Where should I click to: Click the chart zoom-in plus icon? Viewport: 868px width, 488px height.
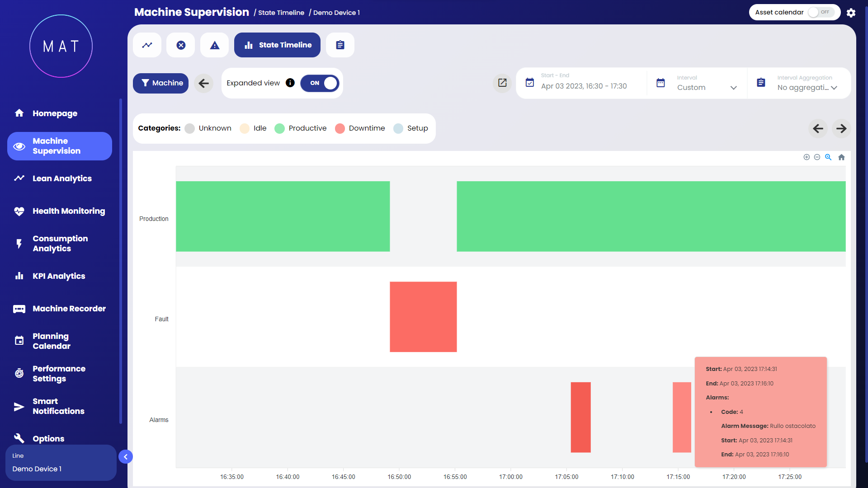pos(807,157)
